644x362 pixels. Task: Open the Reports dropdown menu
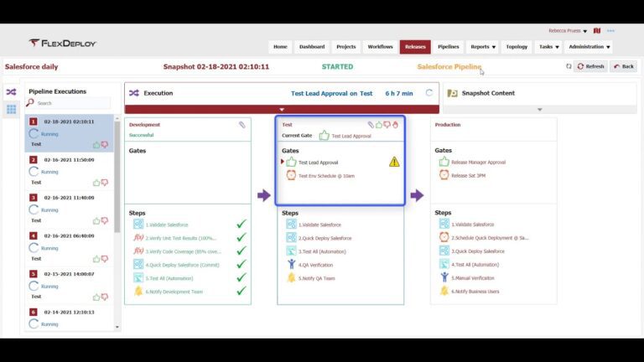pyautogui.click(x=483, y=47)
